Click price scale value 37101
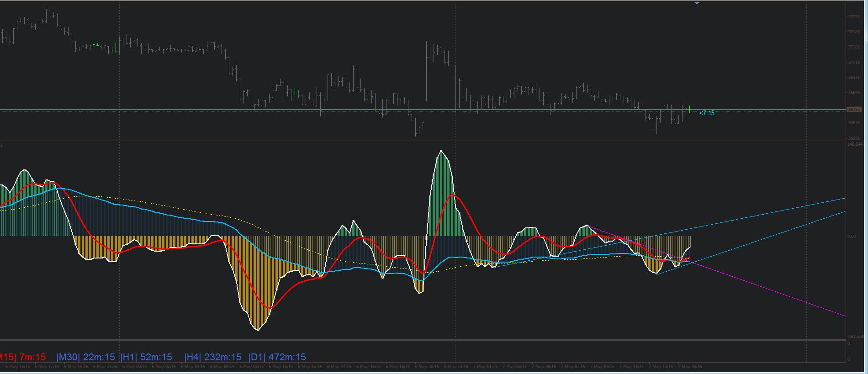 853,47
